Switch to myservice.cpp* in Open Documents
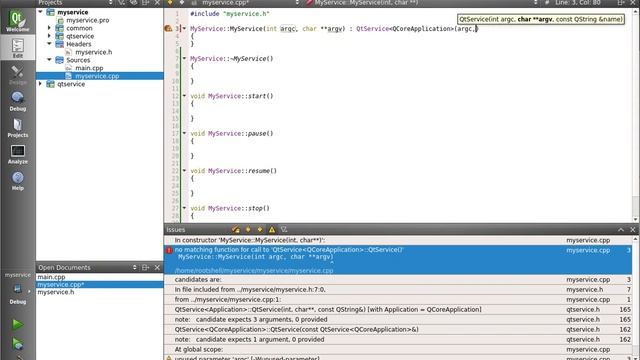Viewport: 640px width, 360px height. (x=100, y=284)
